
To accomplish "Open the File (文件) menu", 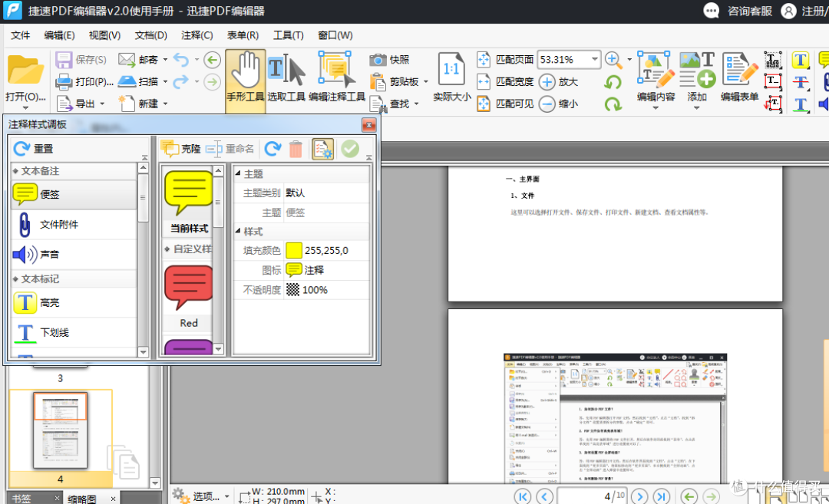I will 20,35.
